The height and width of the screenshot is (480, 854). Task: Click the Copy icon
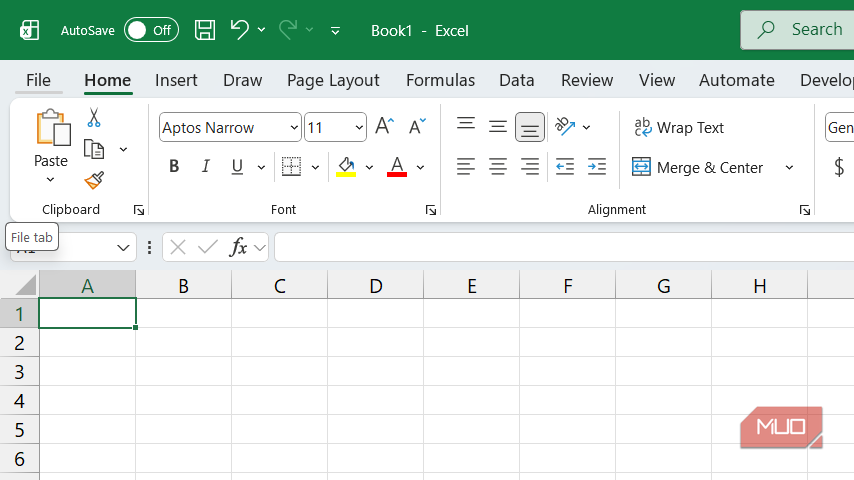[x=94, y=149]
